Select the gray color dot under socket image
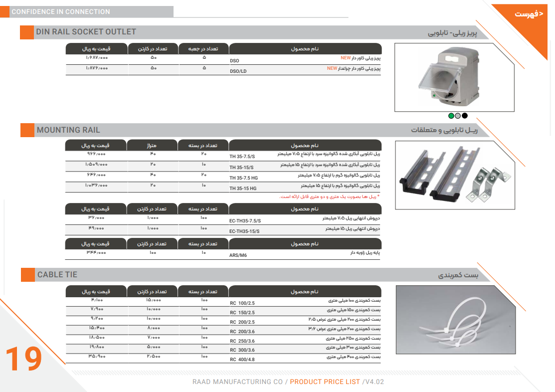The height and width of the screenshot is (392, 555). pos(458,116)
